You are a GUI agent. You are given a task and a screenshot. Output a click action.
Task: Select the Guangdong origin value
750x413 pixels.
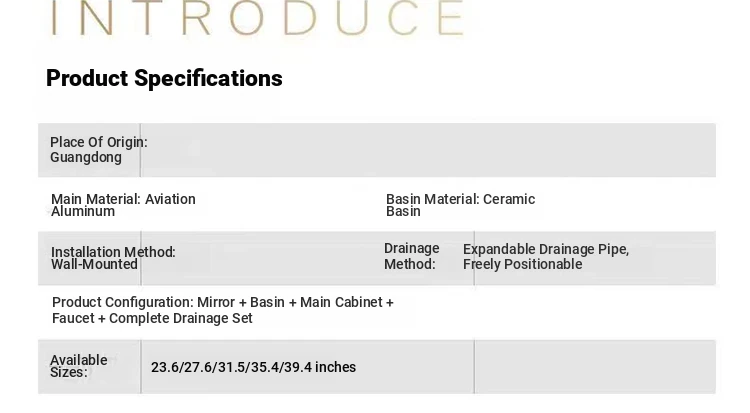pos(86,157)
